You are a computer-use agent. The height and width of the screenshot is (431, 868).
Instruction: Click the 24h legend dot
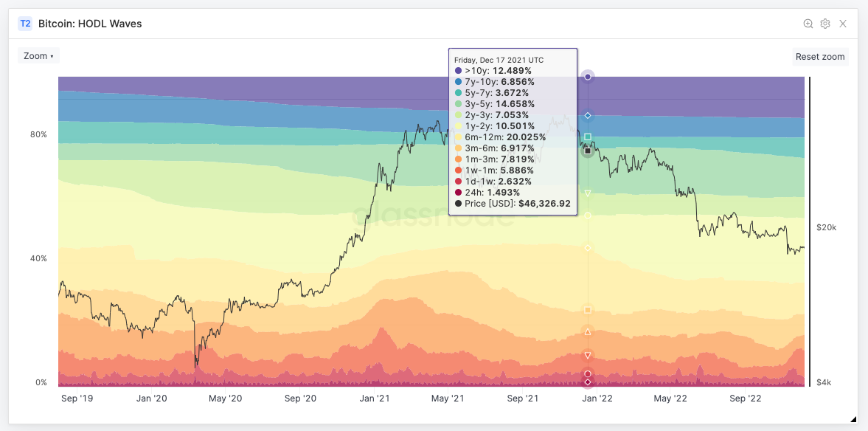[x=458, y=192]
